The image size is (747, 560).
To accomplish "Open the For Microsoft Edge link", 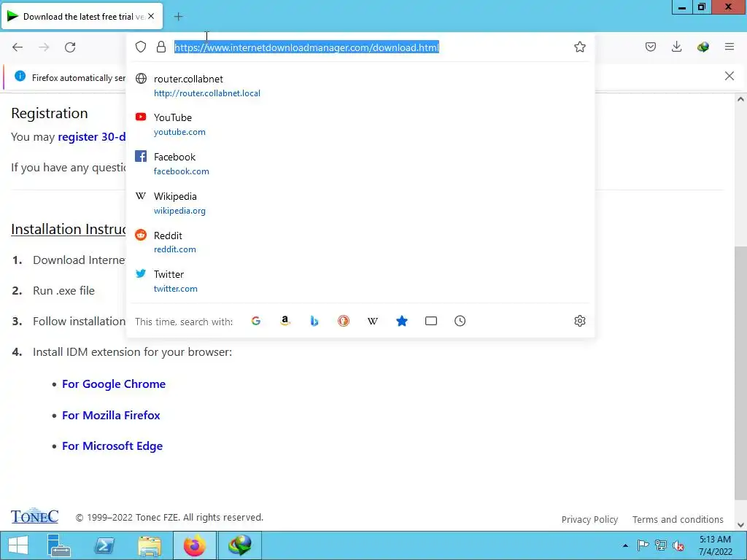I will click(112, 446).
